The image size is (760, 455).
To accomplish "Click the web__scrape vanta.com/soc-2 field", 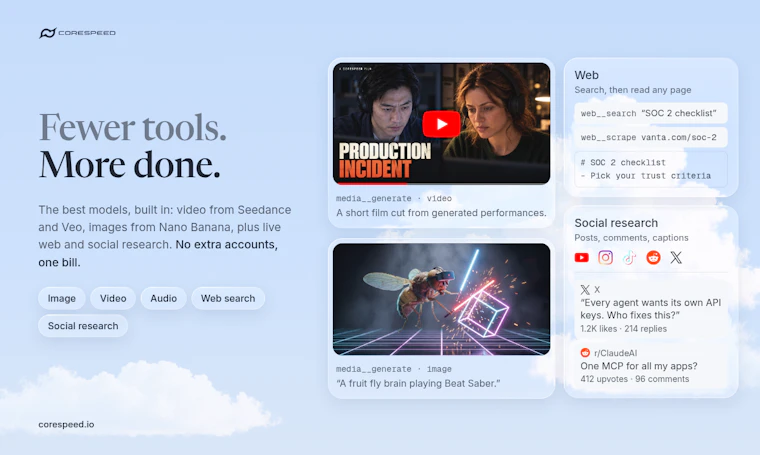I will 651,137.
